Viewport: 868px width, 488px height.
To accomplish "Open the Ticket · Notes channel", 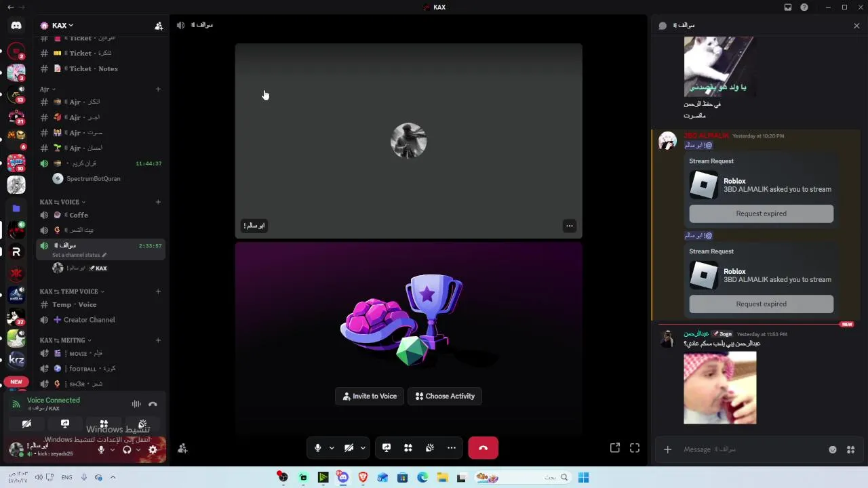I will pyautogui.click(x=101, y=68).
